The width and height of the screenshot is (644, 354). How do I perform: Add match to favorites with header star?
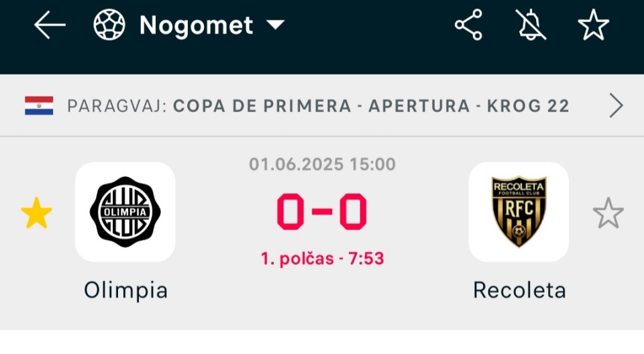point(594,25)
